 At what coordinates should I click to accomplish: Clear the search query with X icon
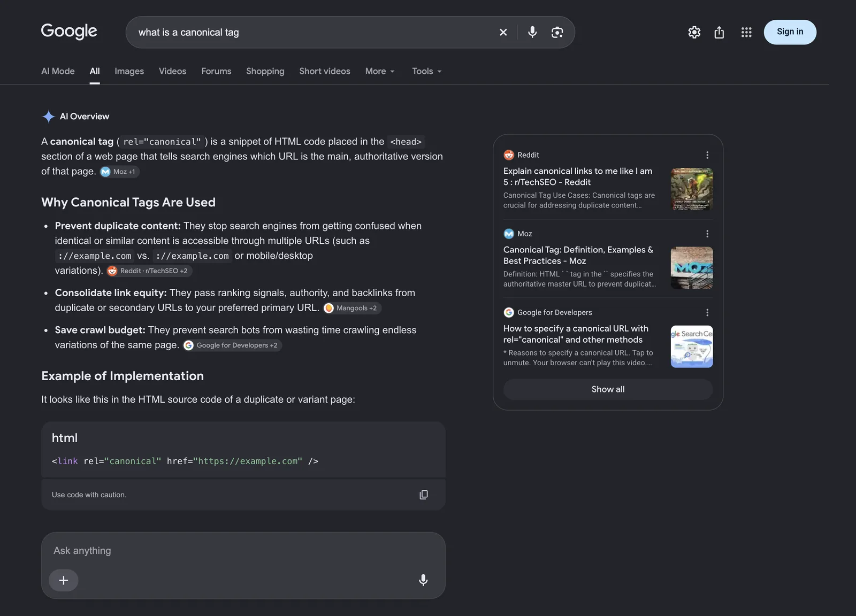[x=503, y=33]
